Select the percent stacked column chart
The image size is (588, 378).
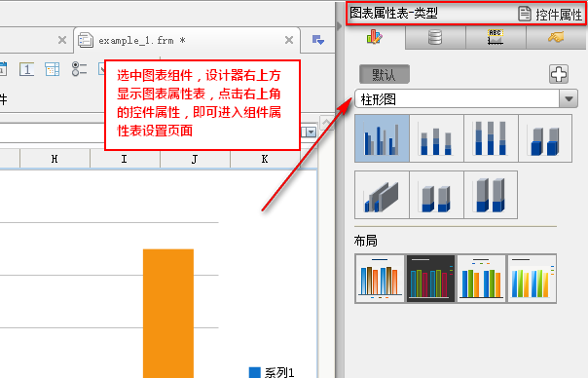491,138
